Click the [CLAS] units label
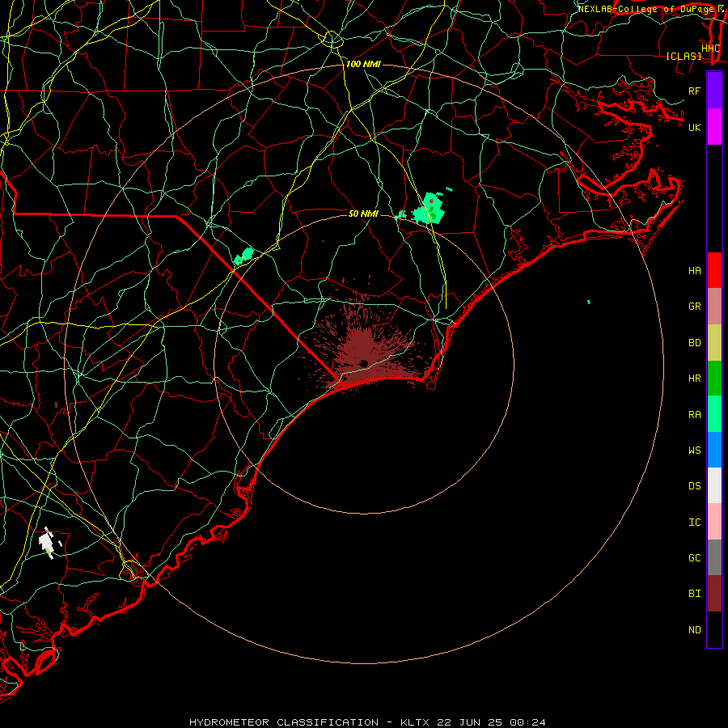The height and width of the screenshot is (728, 728). point(684,57)
